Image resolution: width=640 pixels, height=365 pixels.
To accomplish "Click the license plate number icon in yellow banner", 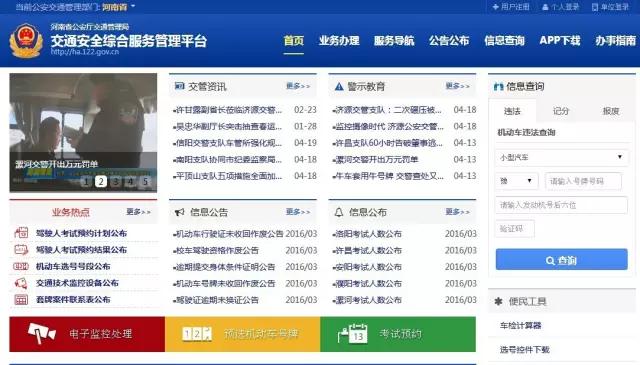I will click(x=197, y=334).
